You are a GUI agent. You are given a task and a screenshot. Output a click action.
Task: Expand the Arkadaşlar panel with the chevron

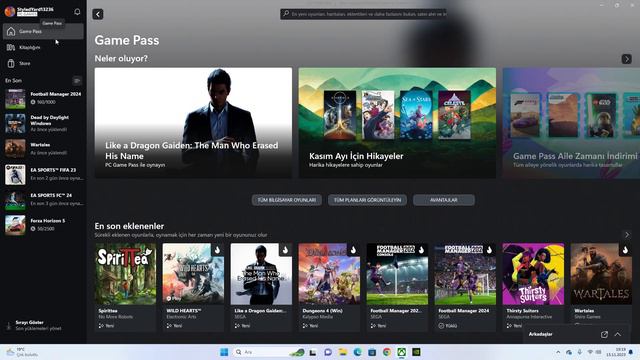click(x=618, y=334)
